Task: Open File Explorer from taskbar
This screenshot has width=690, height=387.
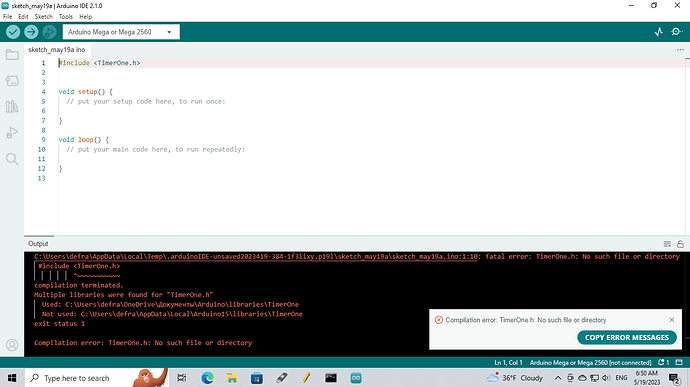Action: tap(232, 378)
